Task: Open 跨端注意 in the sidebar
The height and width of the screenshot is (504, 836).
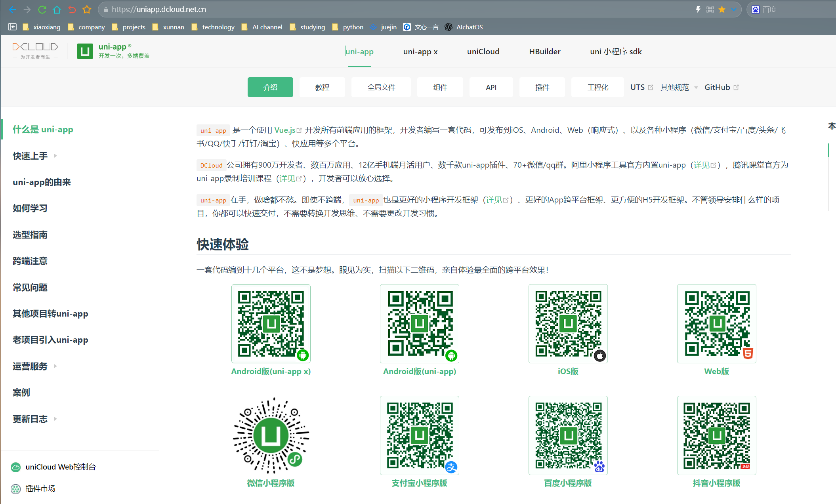Action: click(30, 261)
